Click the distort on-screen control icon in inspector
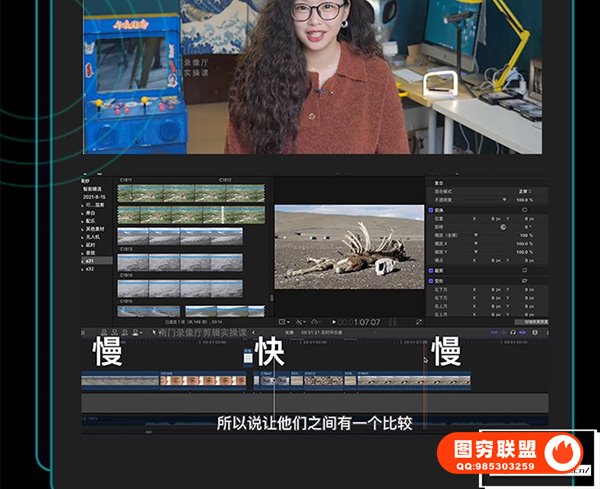 coord(525,282)
